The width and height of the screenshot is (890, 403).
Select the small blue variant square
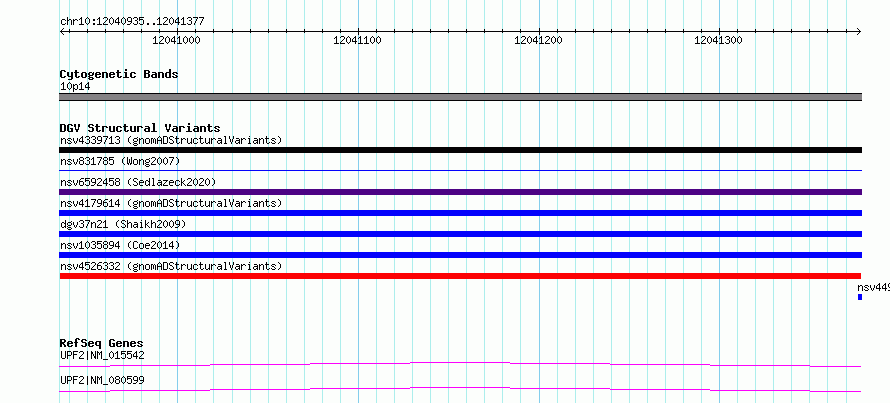[x=860, y=297]
